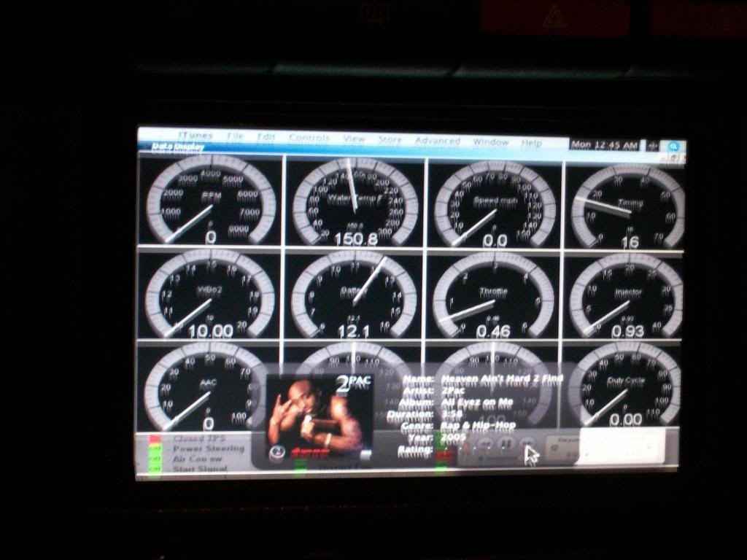Screen dimensions: 747x560
Task: Click the round icon on the album art
Action: pyautogui.click(x=276, y=452)
